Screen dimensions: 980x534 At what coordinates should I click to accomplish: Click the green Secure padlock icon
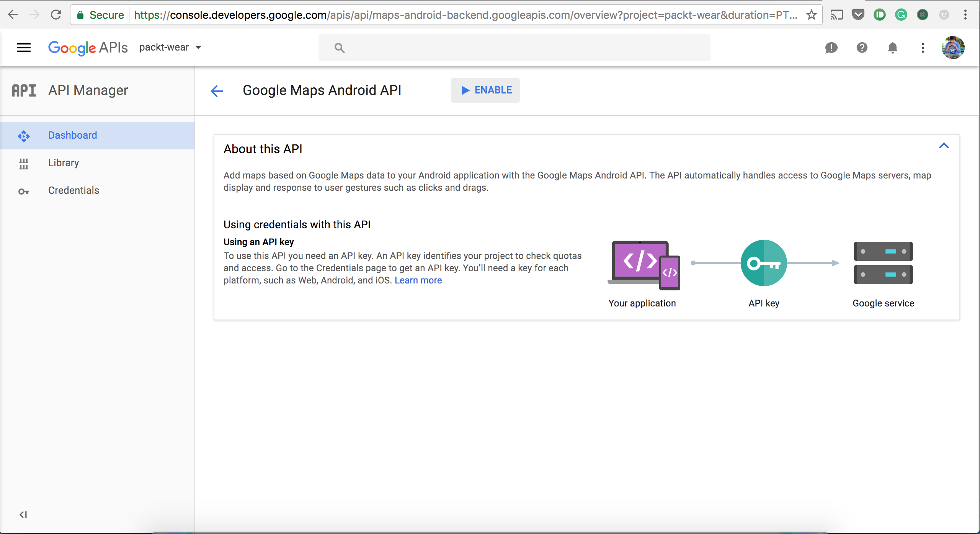coord(80,15)
